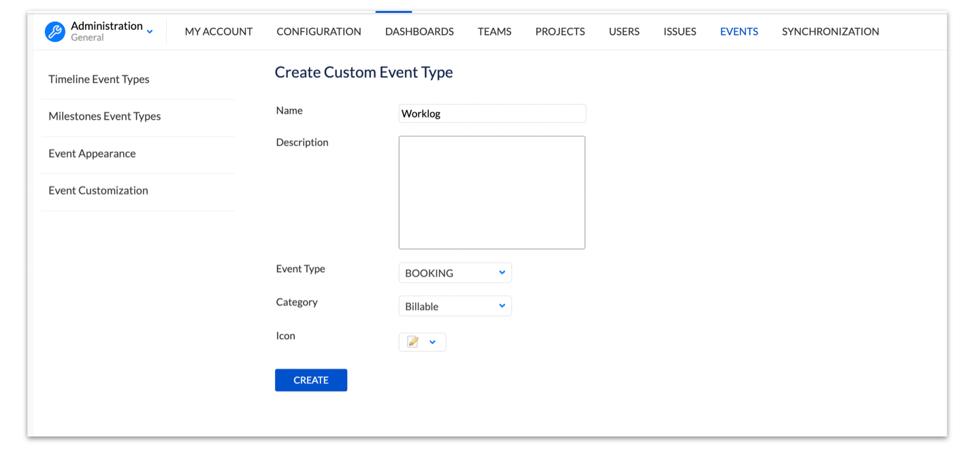
Task: Expand the Icon picker arrow
Action: (432, 342)
